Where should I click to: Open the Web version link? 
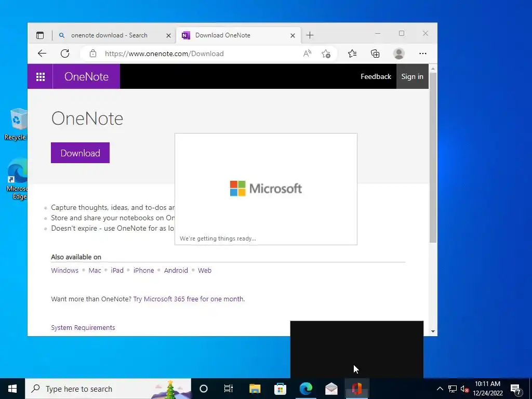(x=205, y=270)
